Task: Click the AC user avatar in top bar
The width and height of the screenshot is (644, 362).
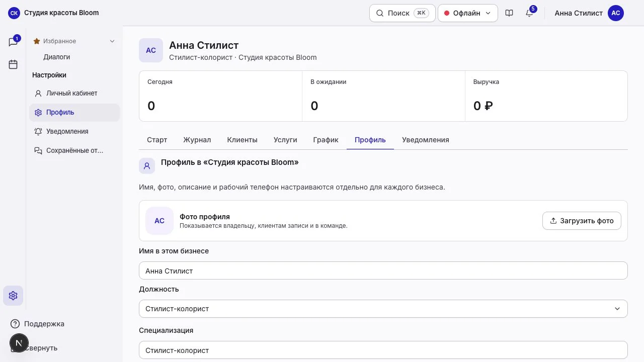Action: pyautogui.click(x=616, y=13)
